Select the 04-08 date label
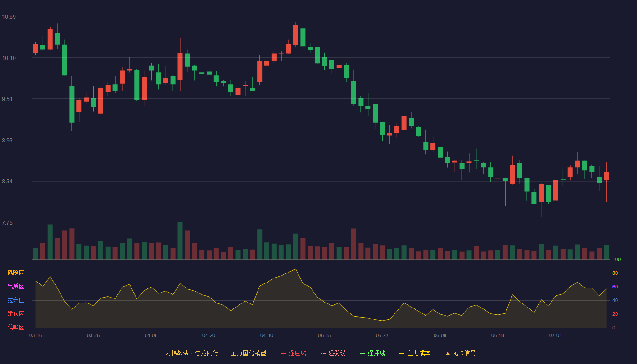 point(151,335)
